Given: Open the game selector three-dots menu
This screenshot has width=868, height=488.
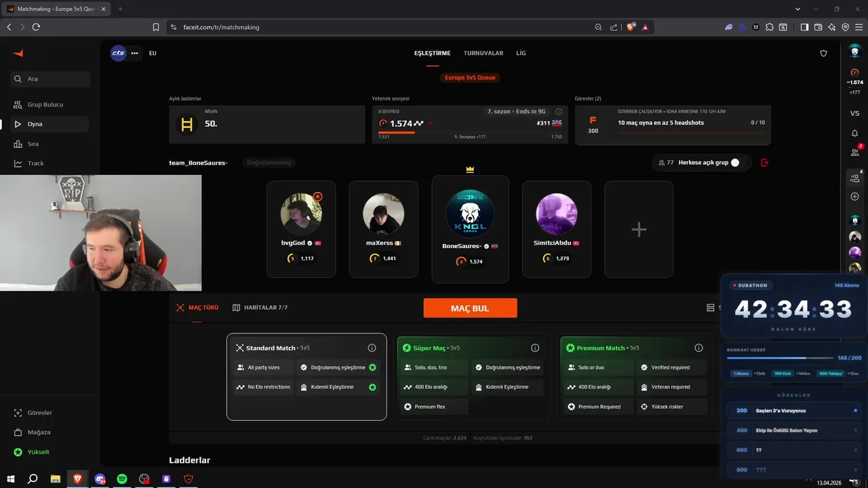Looking at the screenshot, I should (x=134, y=53).
